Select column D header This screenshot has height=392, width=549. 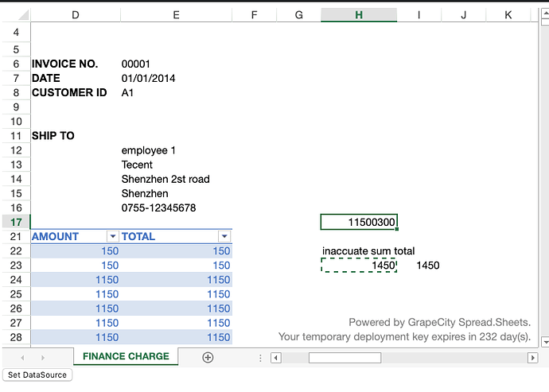75,14
